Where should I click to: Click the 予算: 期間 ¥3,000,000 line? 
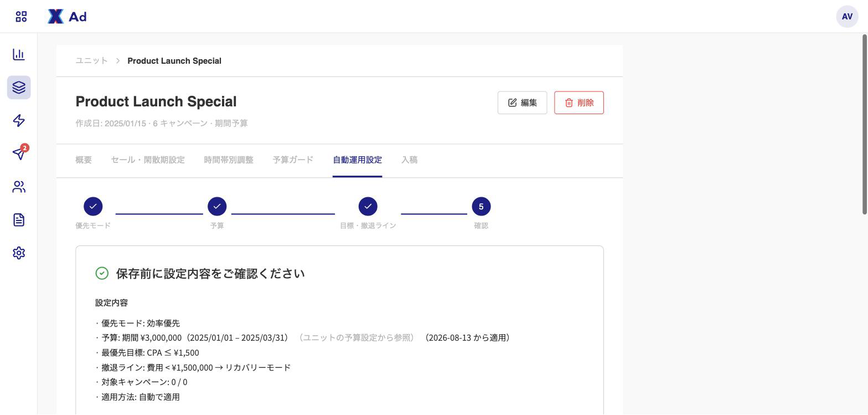304,338
